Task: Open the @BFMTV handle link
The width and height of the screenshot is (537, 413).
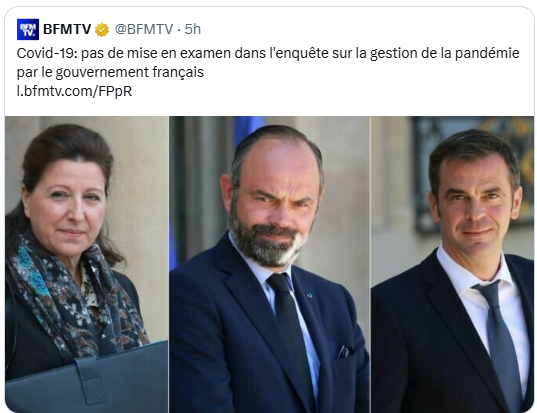Action: 143,29
